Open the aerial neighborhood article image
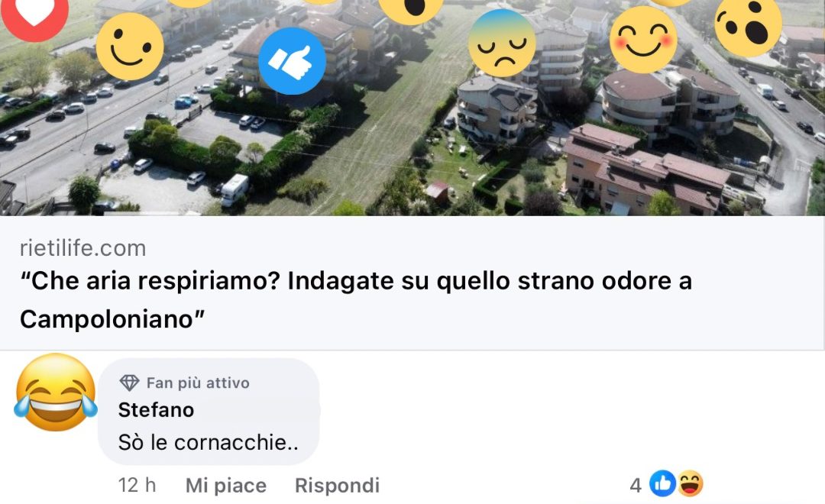 (x=412, y=108)
